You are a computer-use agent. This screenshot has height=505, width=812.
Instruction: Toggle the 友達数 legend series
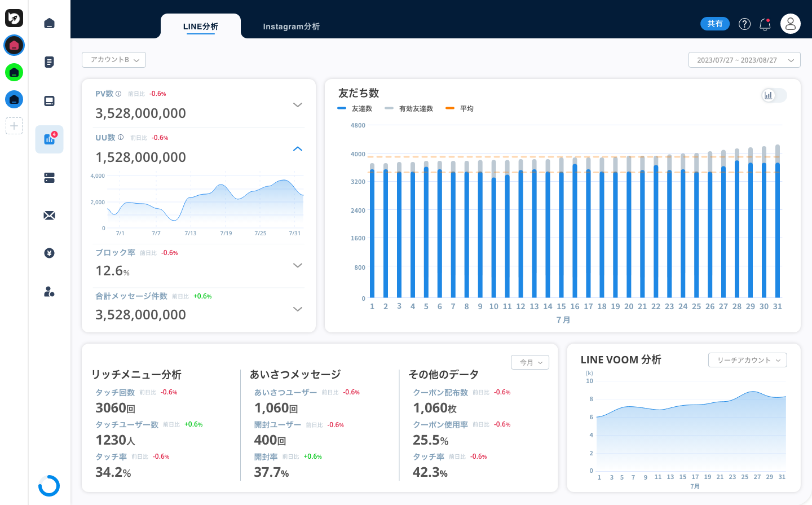pos(355,109)
